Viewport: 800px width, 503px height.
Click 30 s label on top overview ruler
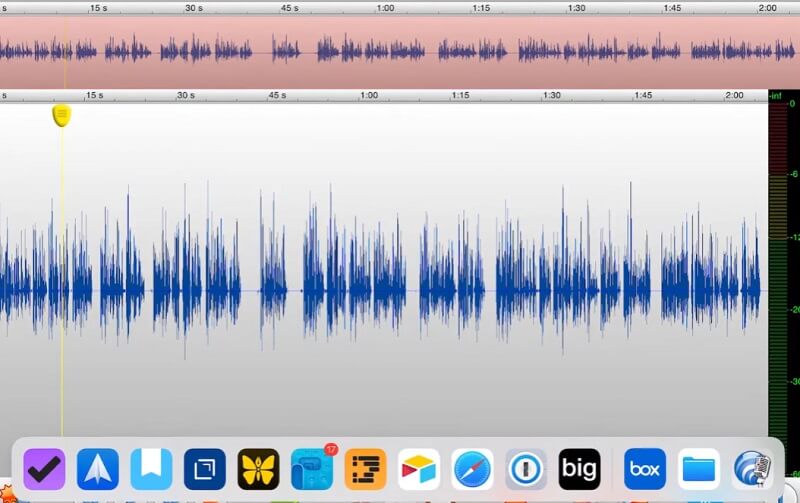click(194, 8)
